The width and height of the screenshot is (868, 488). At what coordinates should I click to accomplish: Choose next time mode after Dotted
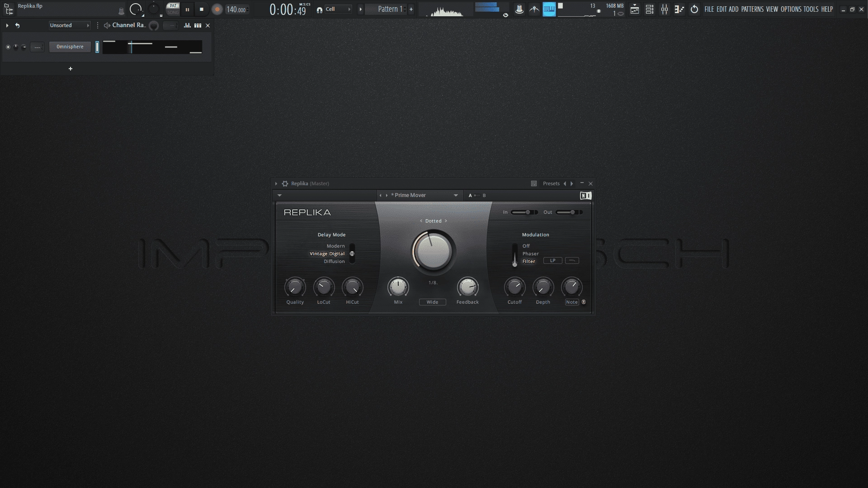446,221
